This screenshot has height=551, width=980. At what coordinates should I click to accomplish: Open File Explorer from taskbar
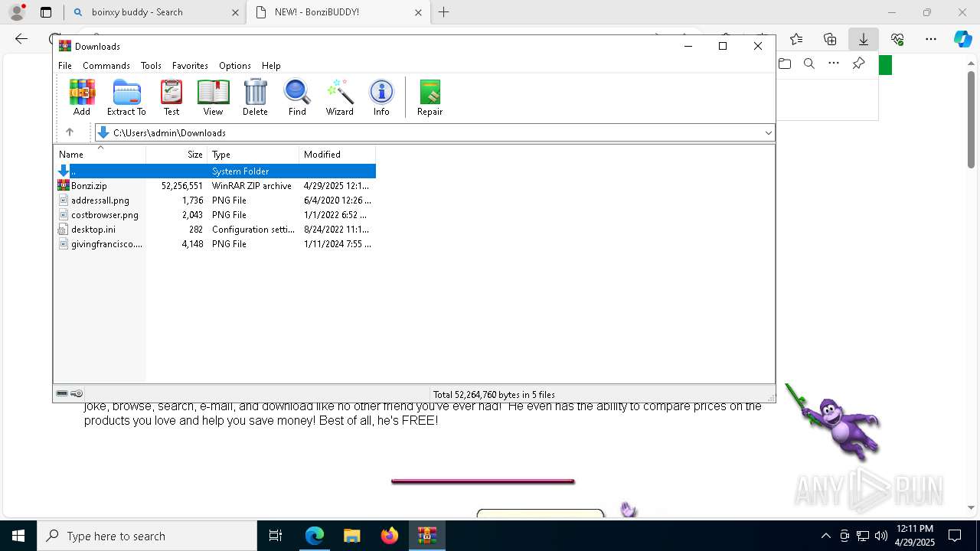click(x=351, y=536)
